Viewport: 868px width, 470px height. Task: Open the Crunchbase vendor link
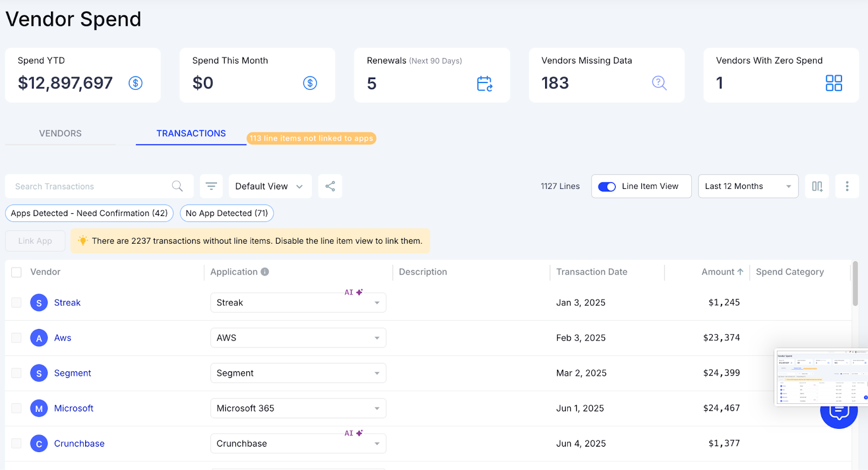pos(79,444)
